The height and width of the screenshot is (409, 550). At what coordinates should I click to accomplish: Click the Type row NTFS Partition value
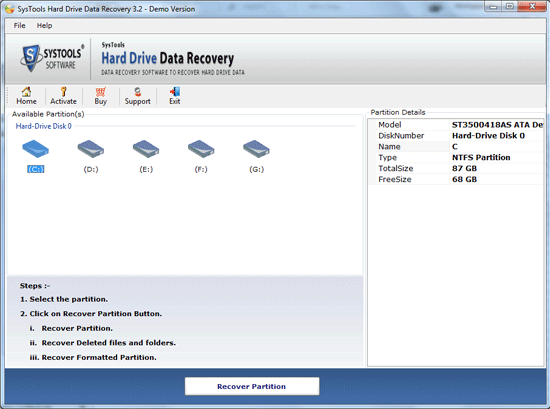pos(481,157)
